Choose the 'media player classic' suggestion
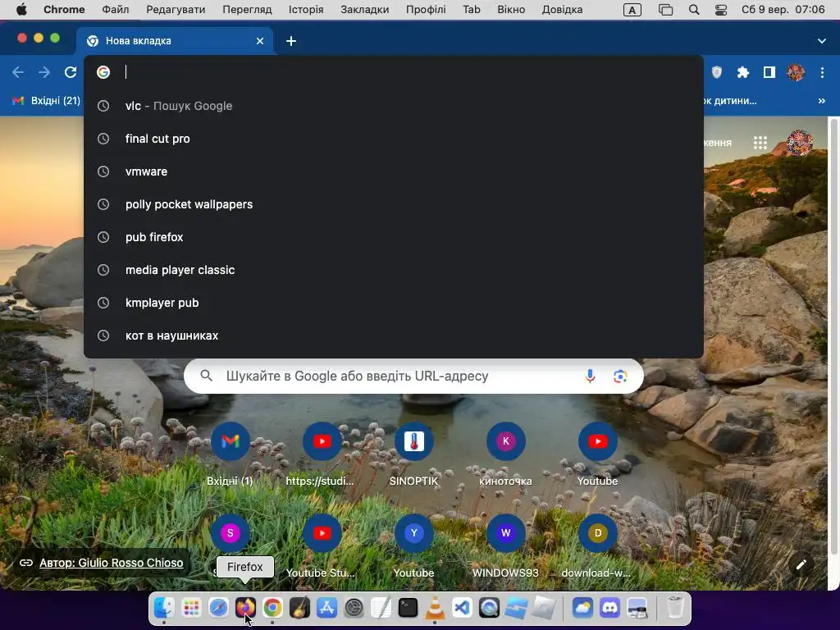The image size is (840, 630). [393, 270]
